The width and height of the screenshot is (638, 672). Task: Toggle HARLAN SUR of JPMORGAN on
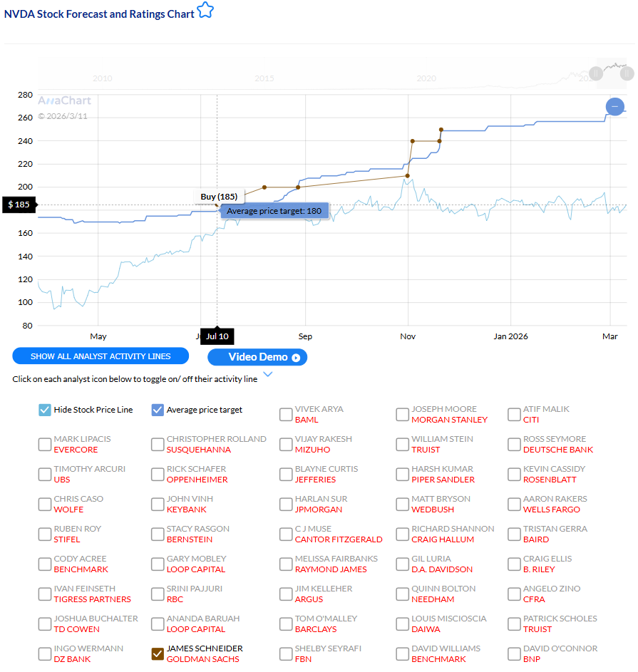(286, 504)
